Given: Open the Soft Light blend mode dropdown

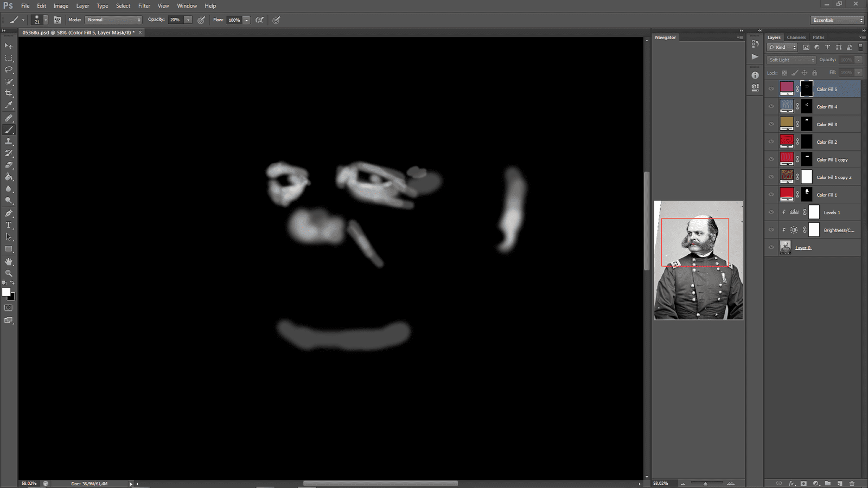Looking at the screenshot, I should click(x=792, y=60).
